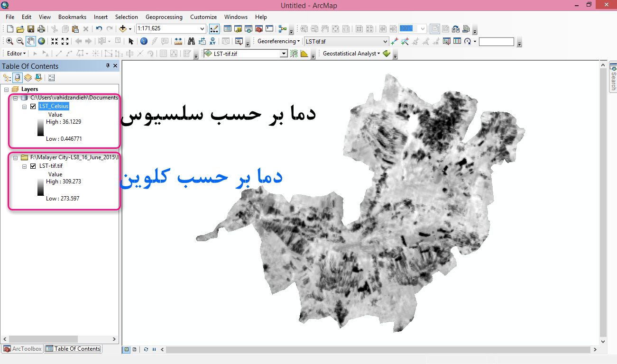
Task: Open the Editor dropdown menu
Action: coord(17,54)
